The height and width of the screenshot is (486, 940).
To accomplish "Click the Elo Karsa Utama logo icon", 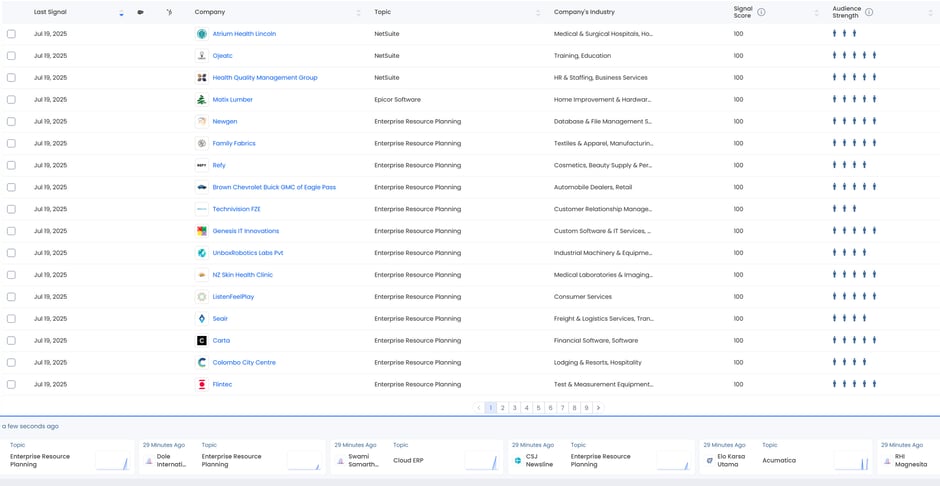I will click(709, 460).
